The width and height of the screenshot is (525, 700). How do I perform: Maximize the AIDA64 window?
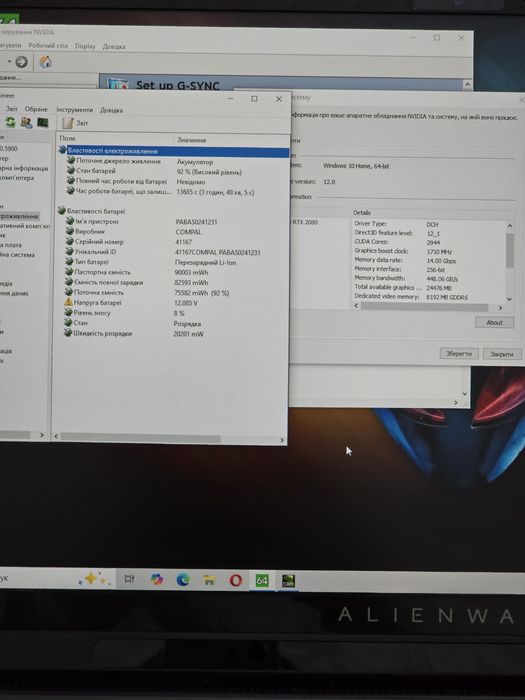[x=254, y=99]
